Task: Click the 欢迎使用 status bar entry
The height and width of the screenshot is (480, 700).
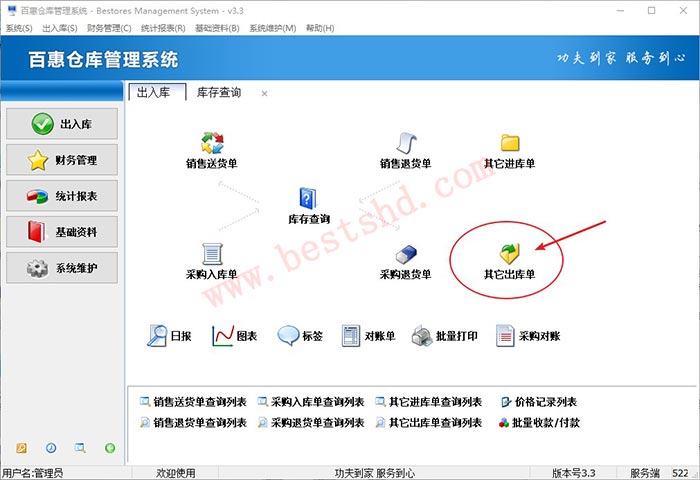Action: click(175, 473)
